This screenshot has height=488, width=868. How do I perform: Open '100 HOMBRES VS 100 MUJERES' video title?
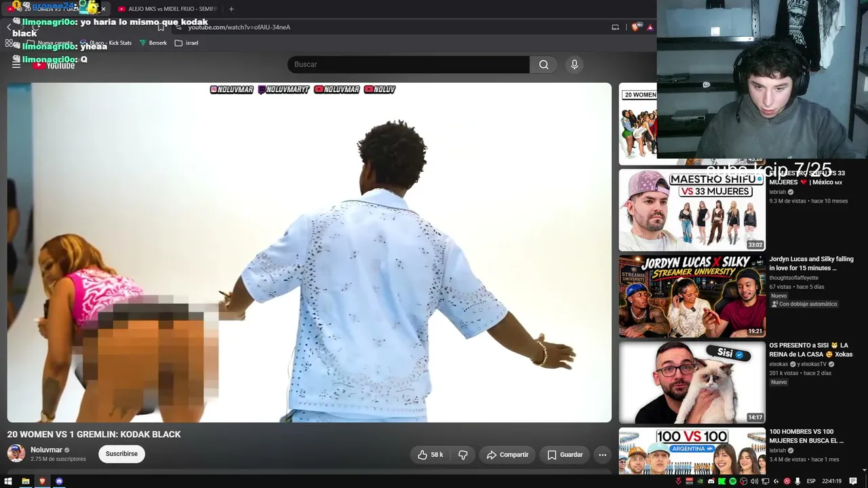(x=806, y=436)
